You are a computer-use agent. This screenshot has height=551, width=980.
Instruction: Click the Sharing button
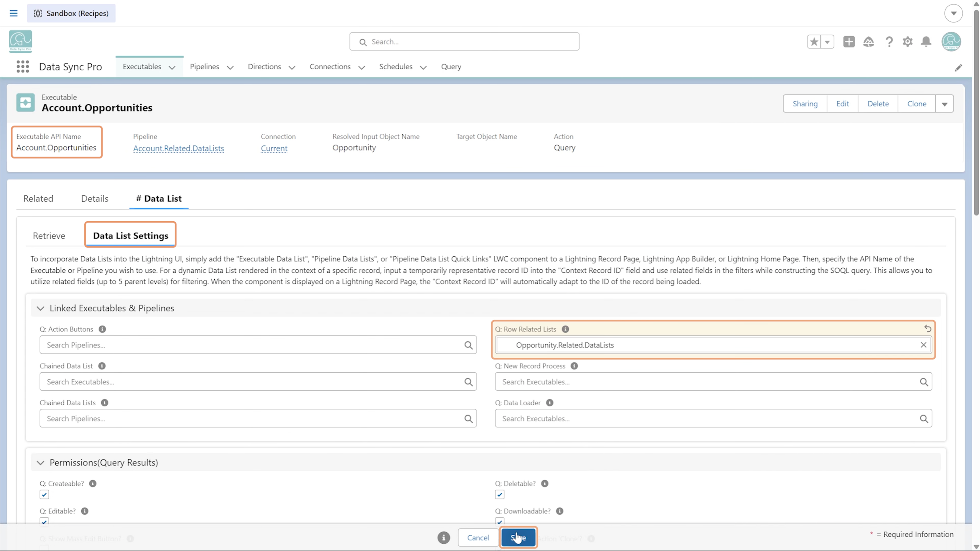pyautogui.click(x=805, y=104)
